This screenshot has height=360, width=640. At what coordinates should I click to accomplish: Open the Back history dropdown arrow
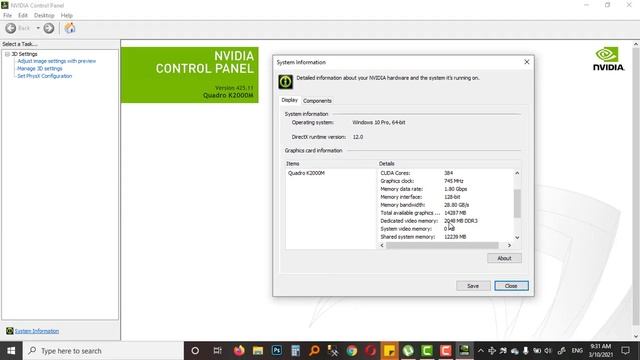[38, 28]
